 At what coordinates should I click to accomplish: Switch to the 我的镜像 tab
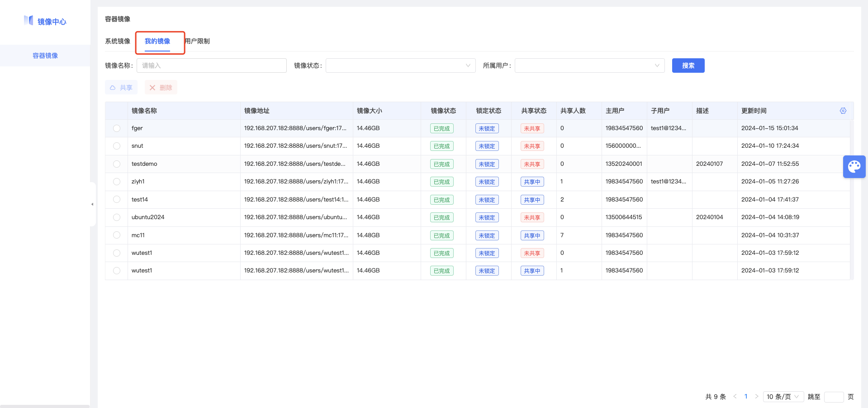click(157, 41)
